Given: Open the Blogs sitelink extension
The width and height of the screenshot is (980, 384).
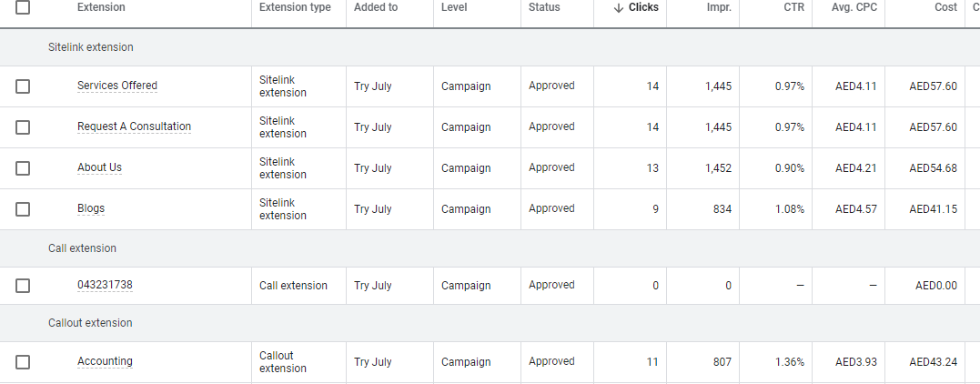Looking at the screenshot, I should (x=91, y=208).
